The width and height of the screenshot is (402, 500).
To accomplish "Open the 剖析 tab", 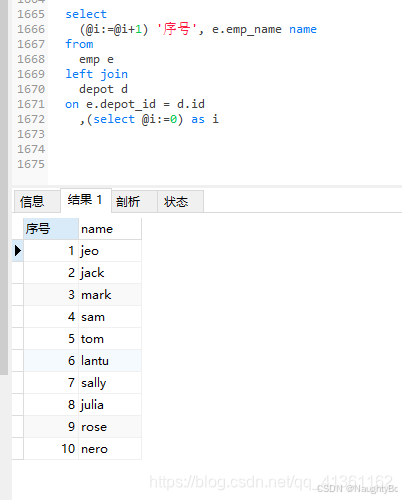I will click(x=134, y=202).
